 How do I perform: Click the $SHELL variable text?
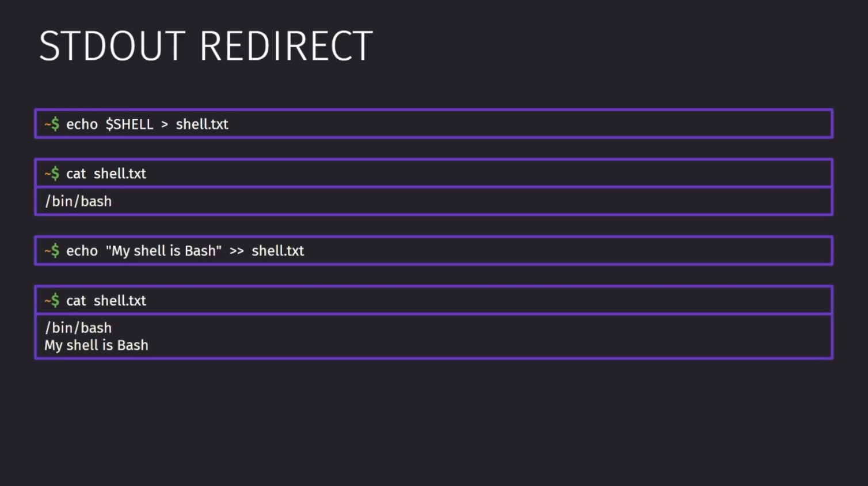130,124
